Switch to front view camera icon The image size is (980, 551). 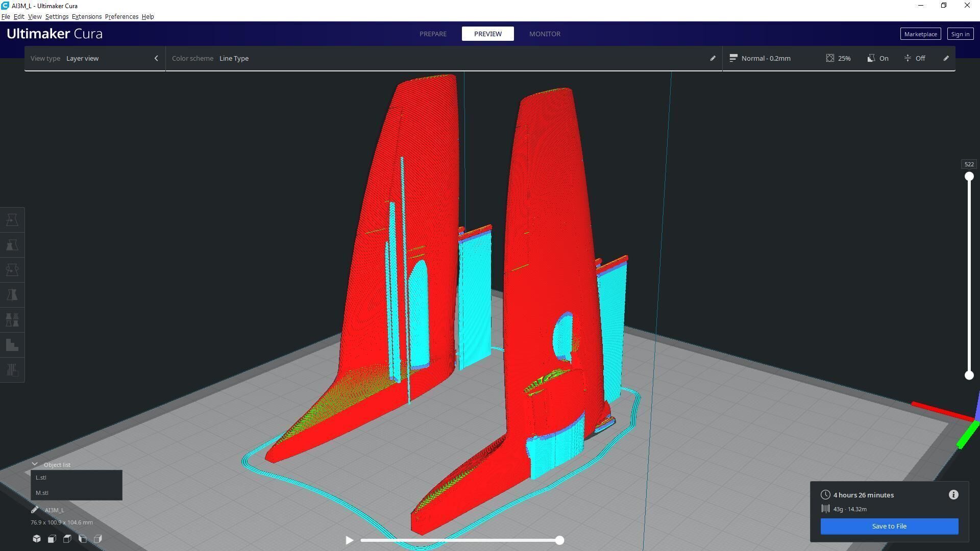(x=52, y=539)
